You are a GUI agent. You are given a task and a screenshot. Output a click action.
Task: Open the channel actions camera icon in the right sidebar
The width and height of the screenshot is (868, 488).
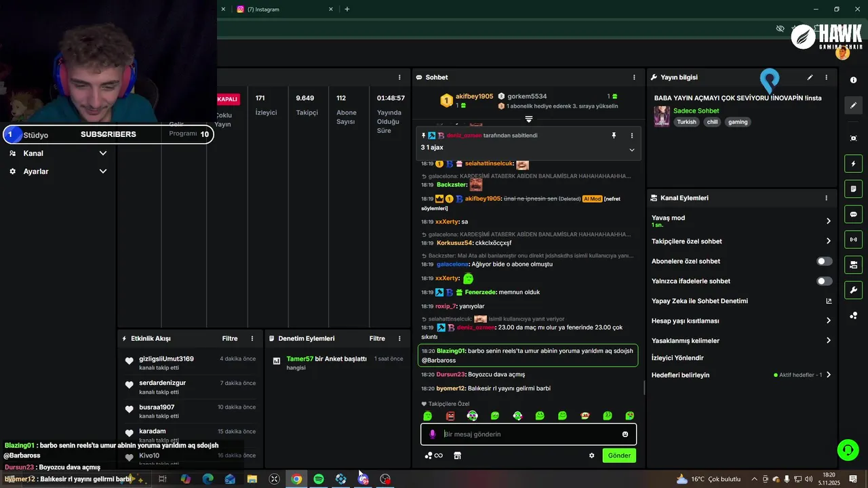853,264
